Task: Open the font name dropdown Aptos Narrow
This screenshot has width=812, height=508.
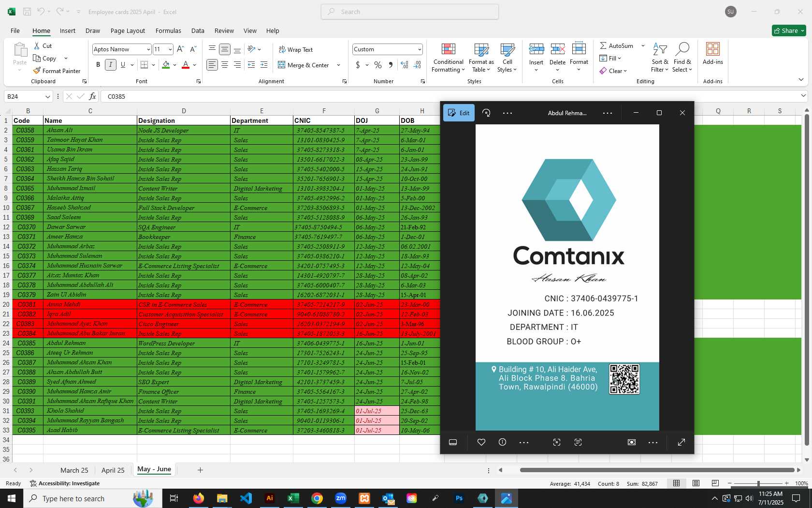Action: click(x=148, y=49)
